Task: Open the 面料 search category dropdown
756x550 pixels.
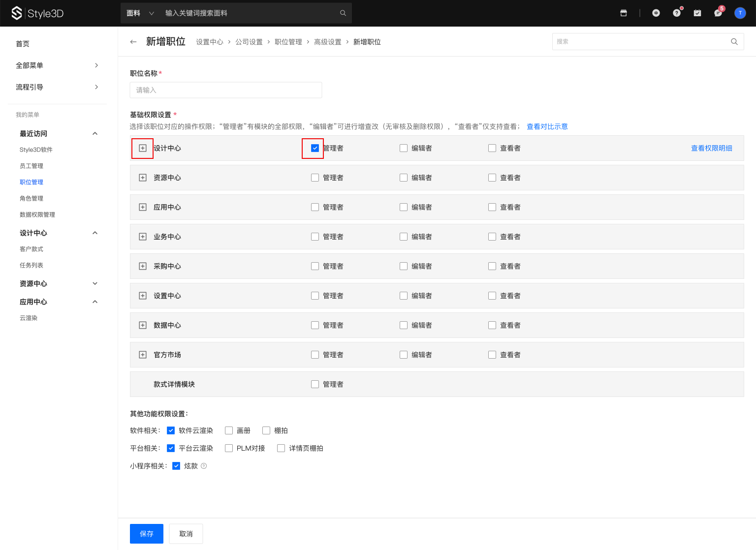Action: tap(140, 13)
